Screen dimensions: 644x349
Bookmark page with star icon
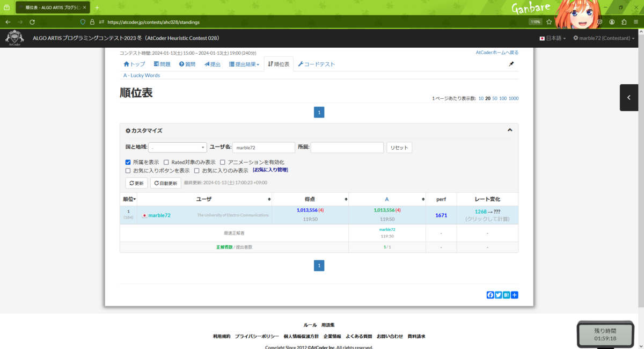(x=550, y=22)
